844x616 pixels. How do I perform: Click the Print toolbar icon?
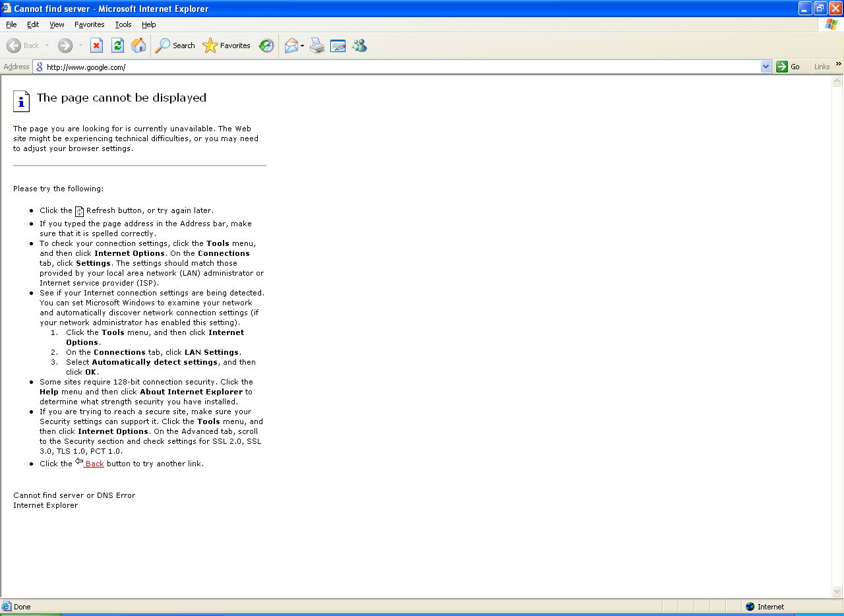[317, 46]
